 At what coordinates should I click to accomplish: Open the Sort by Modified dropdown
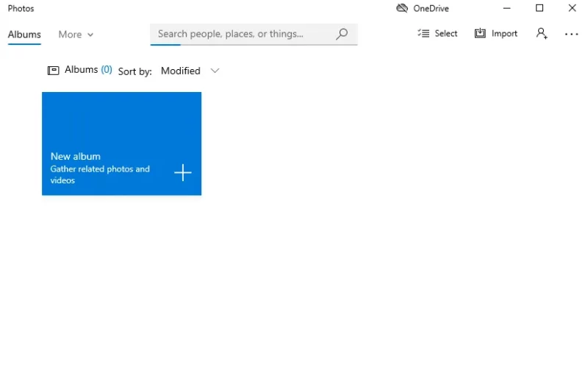[190, 71]
